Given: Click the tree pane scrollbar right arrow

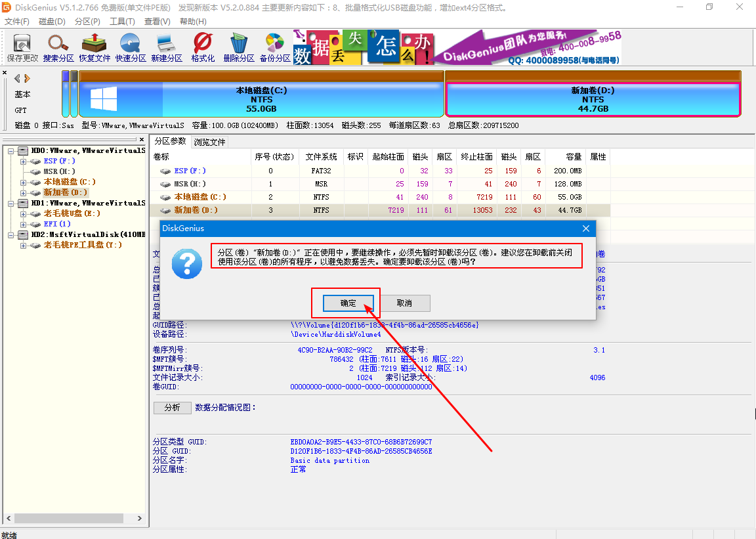Looking at the screenshot, I should click(140, 518).
